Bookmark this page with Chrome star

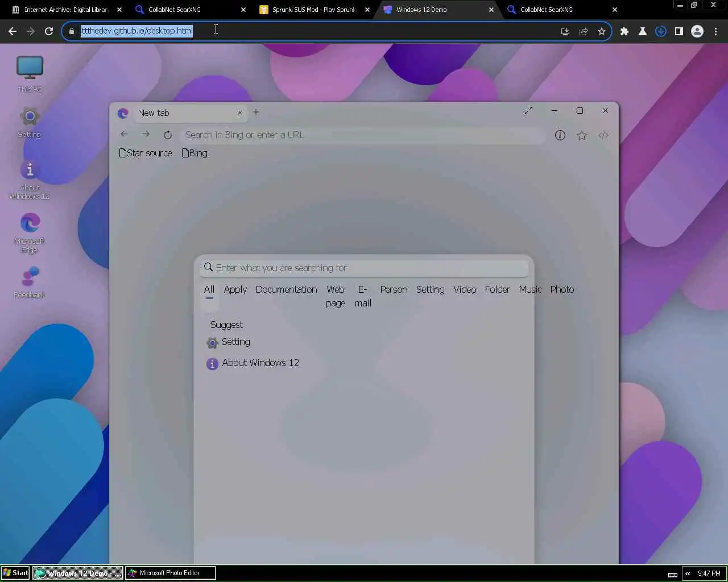pyautogui.click(x=602, y=31)
